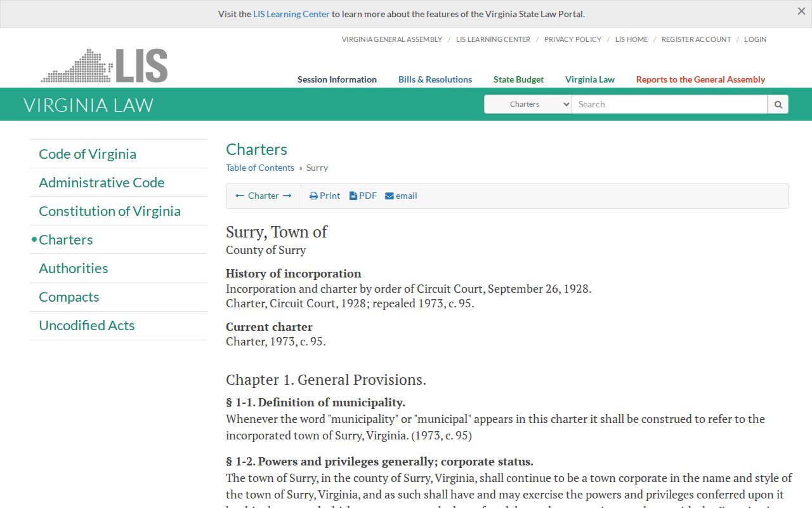Click the Virginia Law banner title

pos(89,105)
